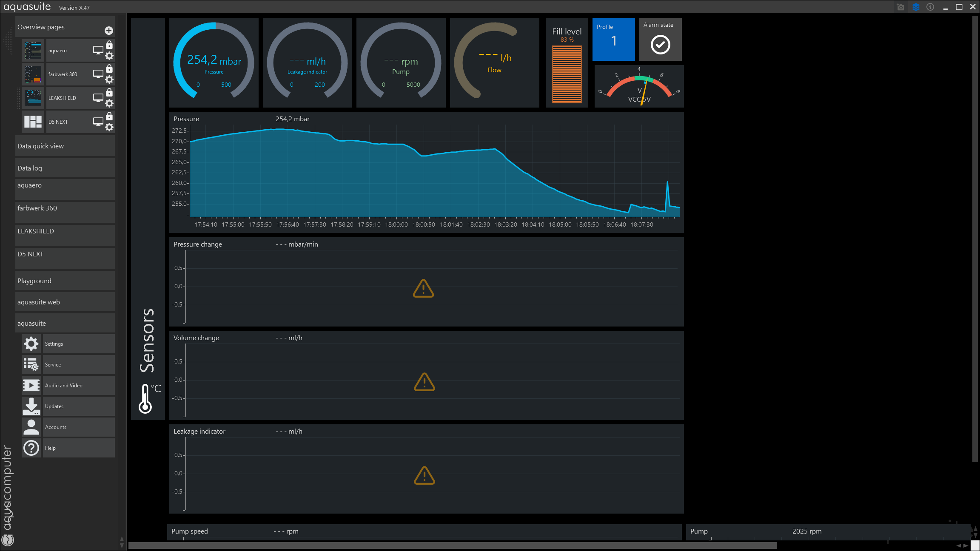This screenshot has height=551, width=980.
Task: Open the D5 NEXT overview page thumbnail
Action: tap(33, 122)
